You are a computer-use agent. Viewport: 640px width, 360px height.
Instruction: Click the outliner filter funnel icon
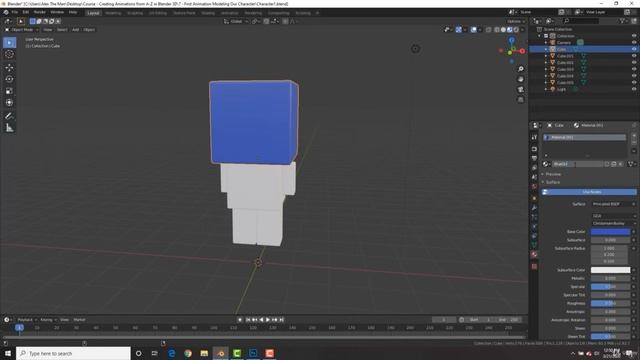tap(622, 21)
